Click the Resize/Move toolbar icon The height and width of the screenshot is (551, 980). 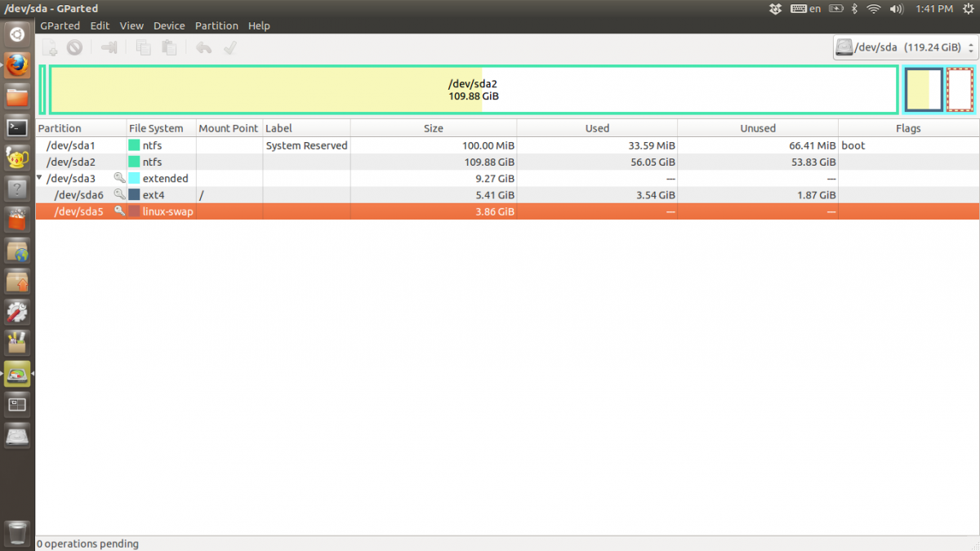[x=109, y=48]
